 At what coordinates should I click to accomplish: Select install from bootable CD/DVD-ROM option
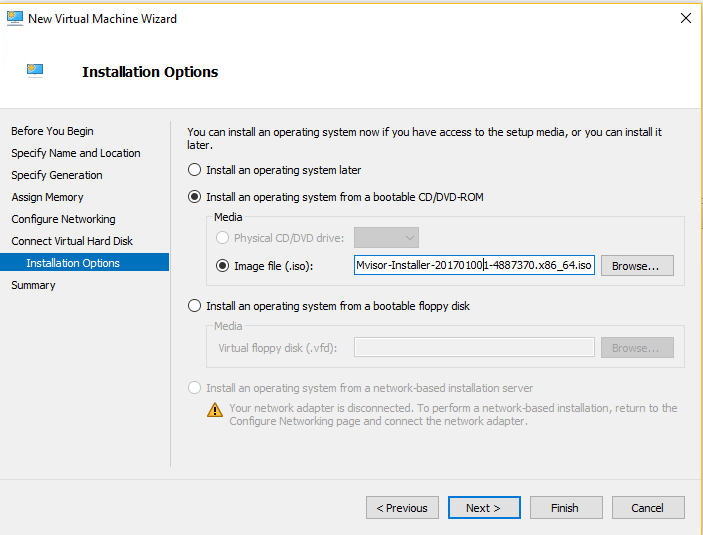coord(195,197)
